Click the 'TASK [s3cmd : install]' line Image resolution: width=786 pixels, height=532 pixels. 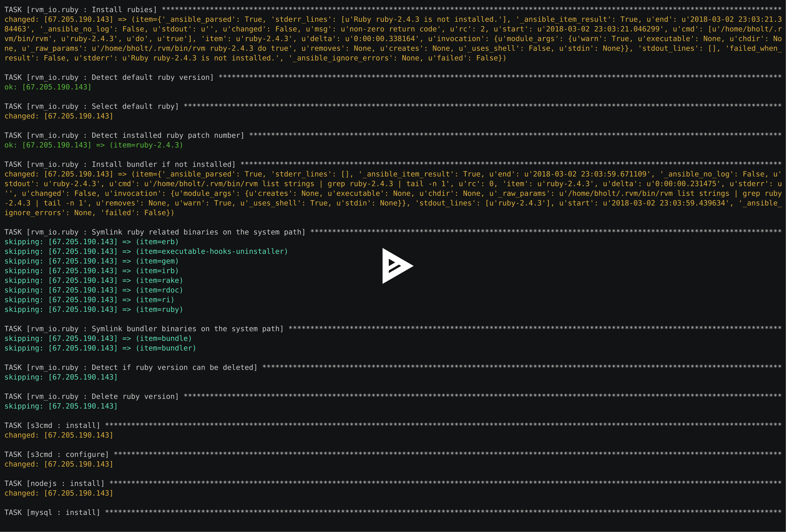(x=393, y=426)
